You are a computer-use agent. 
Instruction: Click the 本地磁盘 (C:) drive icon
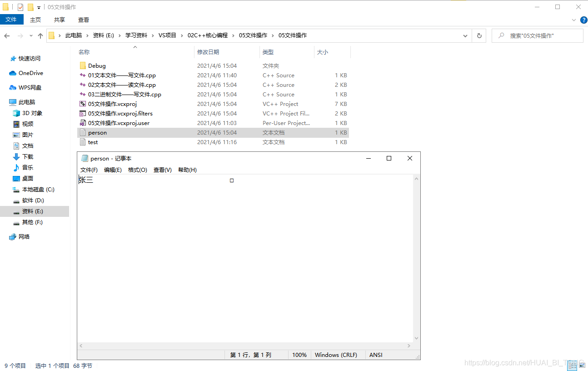(16, 190)
